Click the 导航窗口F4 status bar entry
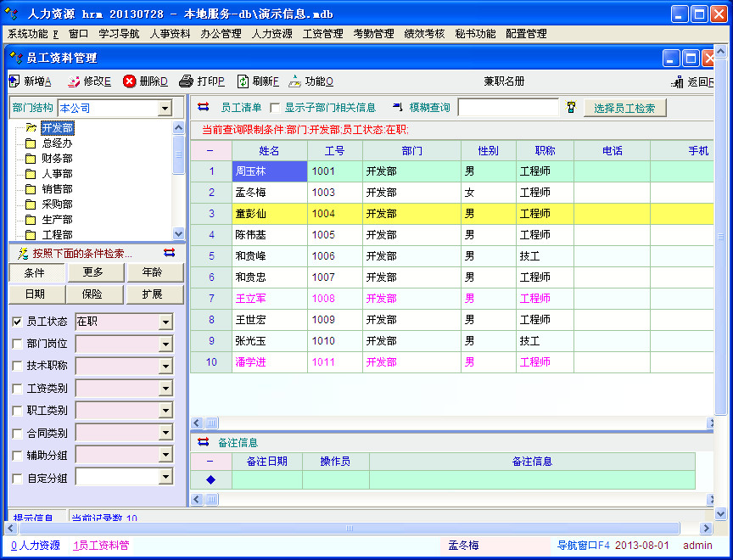733x560 pixels. point(584,545)
